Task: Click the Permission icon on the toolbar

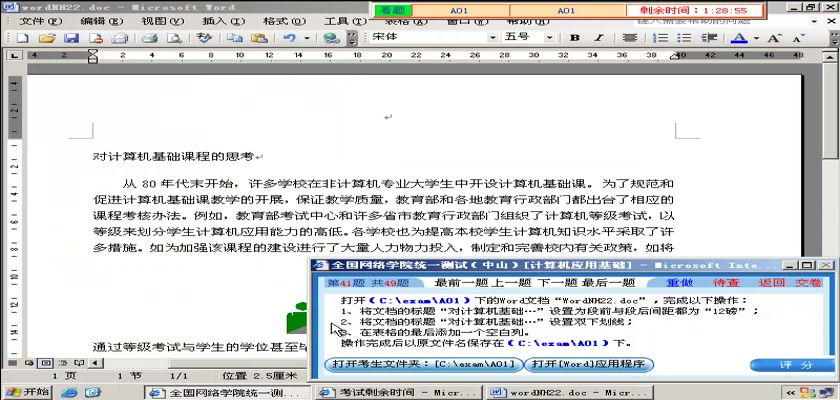Action: point(96,38)
